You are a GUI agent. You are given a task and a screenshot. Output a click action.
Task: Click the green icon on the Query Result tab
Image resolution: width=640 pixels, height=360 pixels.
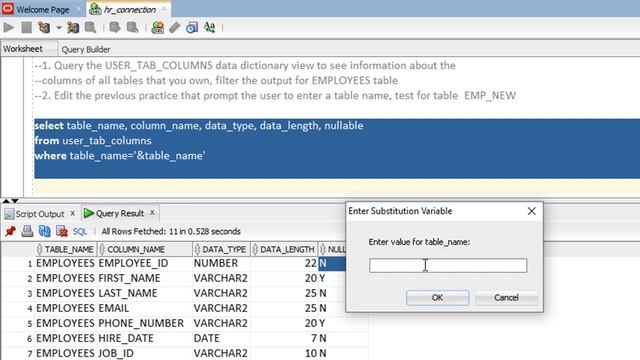click(89, 213)
